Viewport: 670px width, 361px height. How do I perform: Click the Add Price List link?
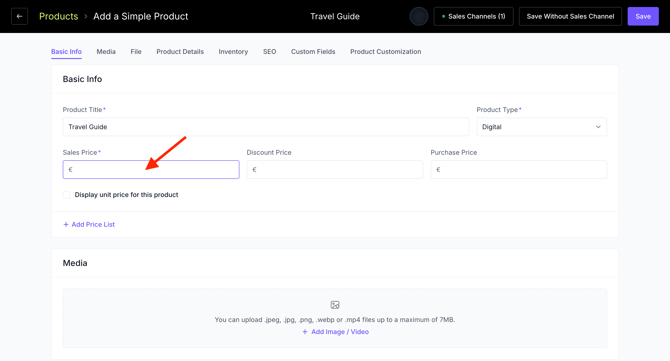coord(93,224)
